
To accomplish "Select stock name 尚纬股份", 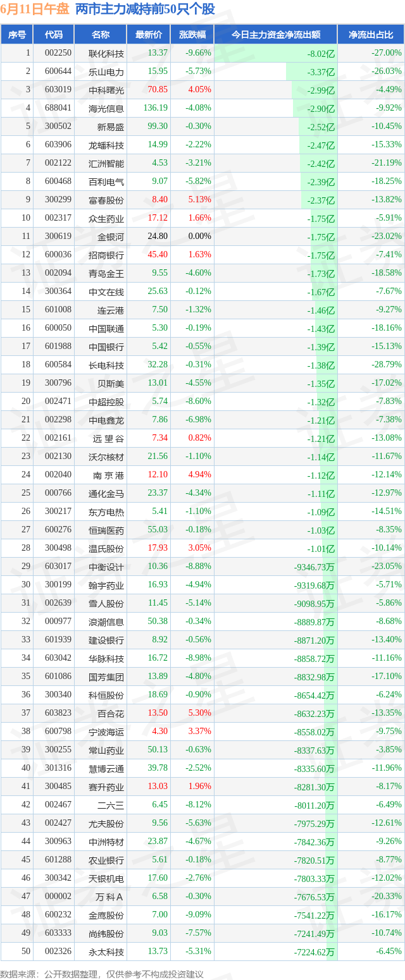I will (x=106, y=933).
